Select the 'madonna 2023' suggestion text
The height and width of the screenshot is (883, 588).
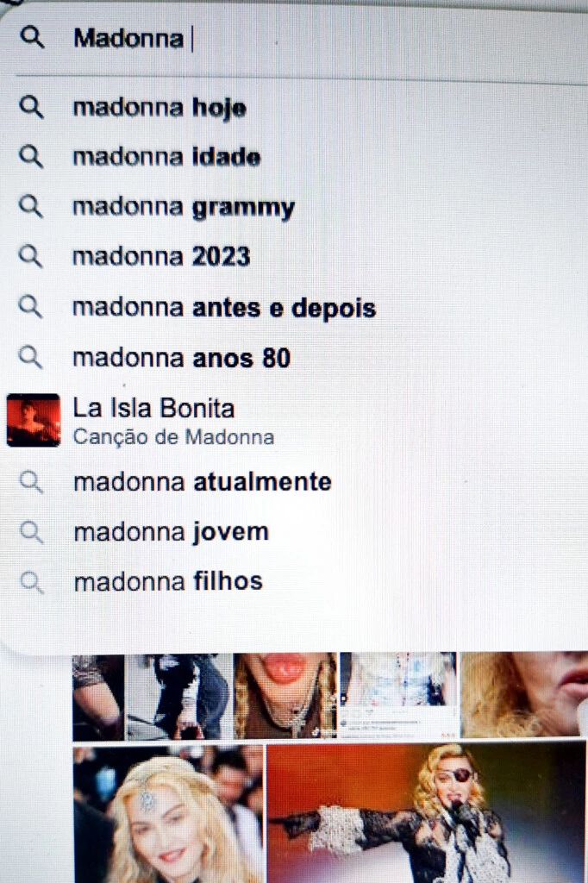click(x=161, y=257)
